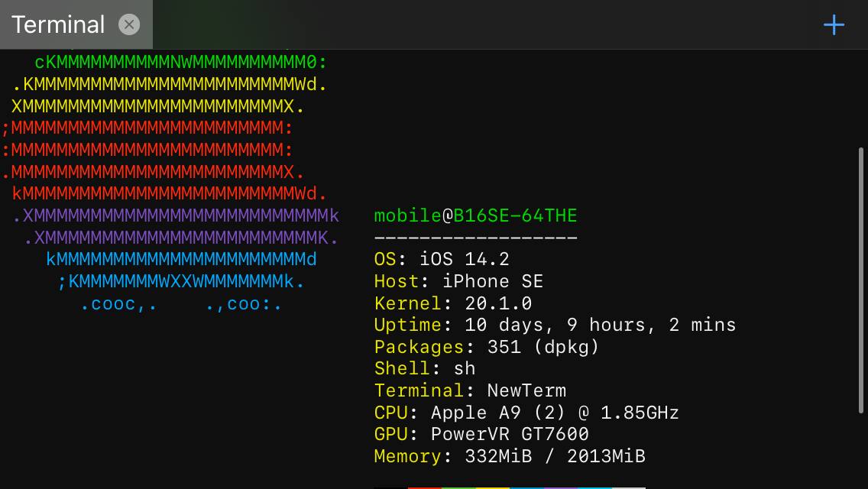Click the blue '.cooc,.' ASCII art line

(180, 304)
